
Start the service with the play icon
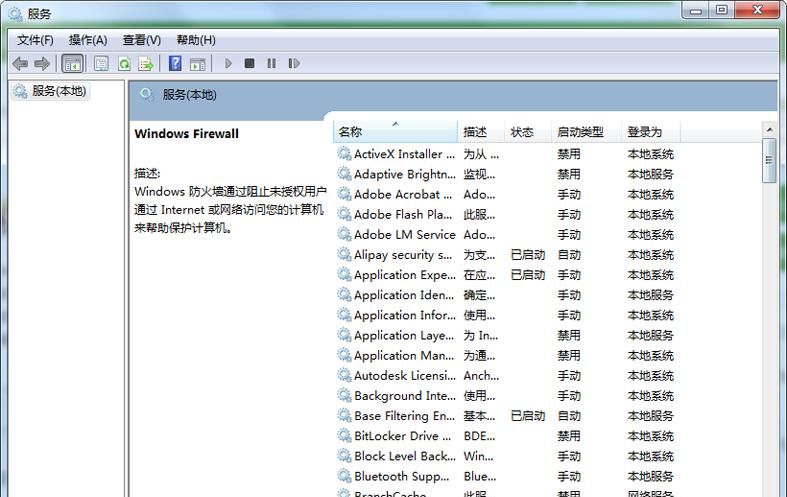coord(228,63)
